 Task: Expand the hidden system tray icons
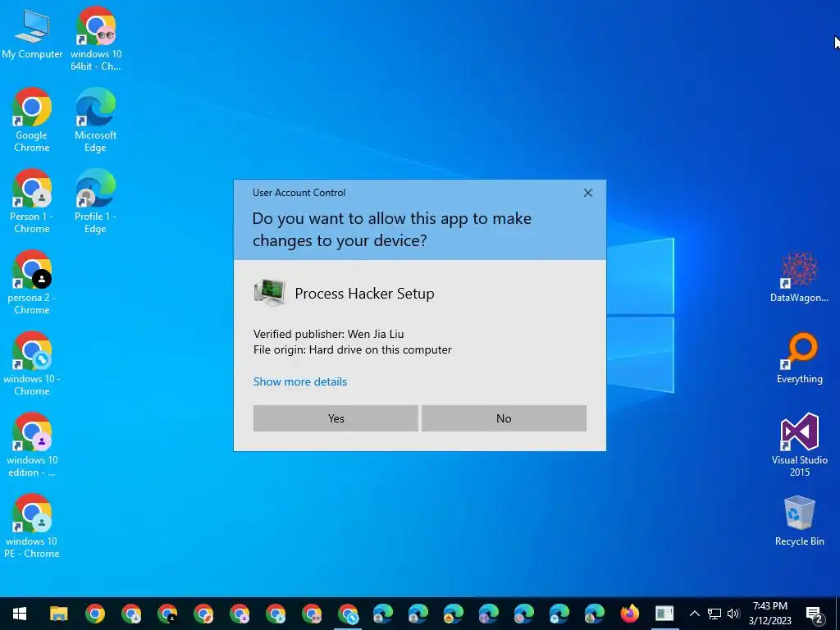[694, 614]
